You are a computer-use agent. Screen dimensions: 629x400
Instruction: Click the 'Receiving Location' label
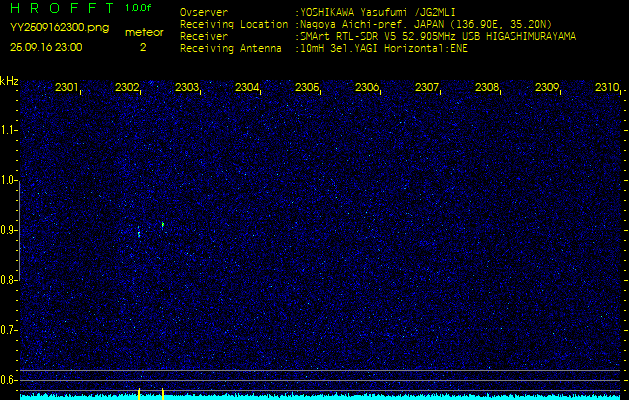coord(234,24)
